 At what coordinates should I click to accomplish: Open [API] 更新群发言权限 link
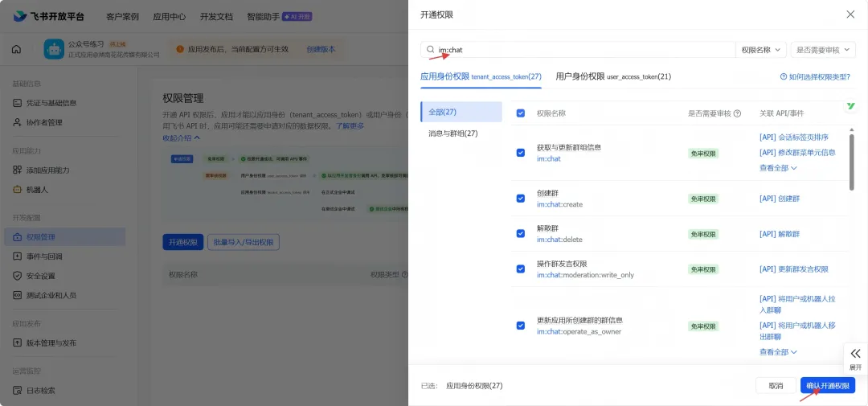794,269
